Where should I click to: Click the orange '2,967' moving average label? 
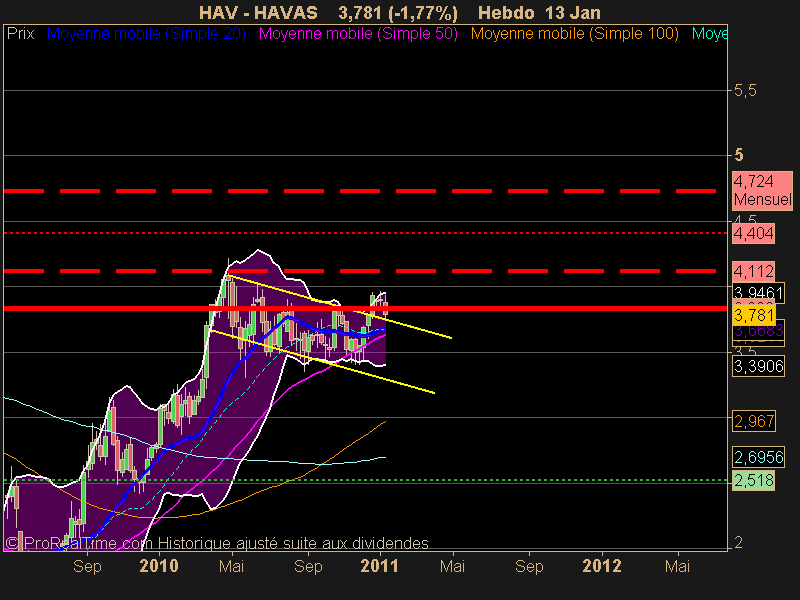[x=754, y=421]
